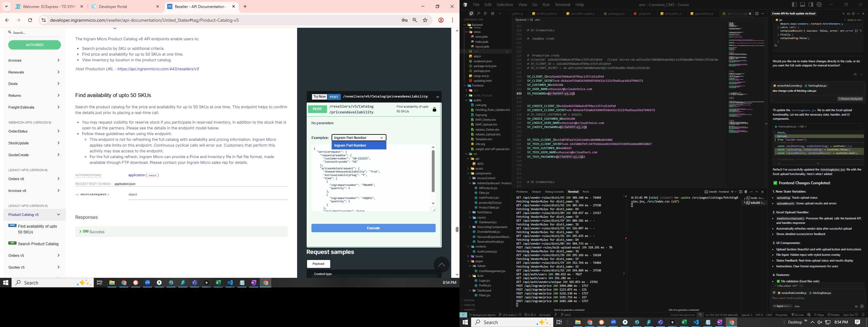The image size is (868, 327).
Task: Click the API docs Search field
Action: click(34, 33)
